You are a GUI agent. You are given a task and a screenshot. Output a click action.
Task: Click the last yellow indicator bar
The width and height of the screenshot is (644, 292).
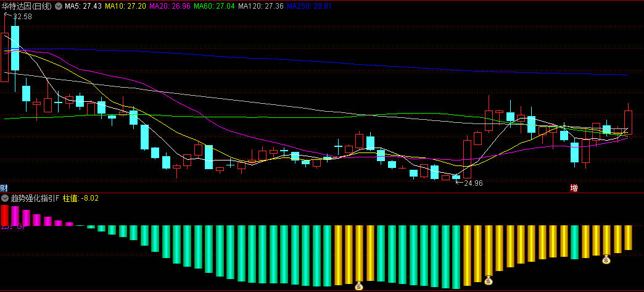pyautogui.click(x=628, y=237)
